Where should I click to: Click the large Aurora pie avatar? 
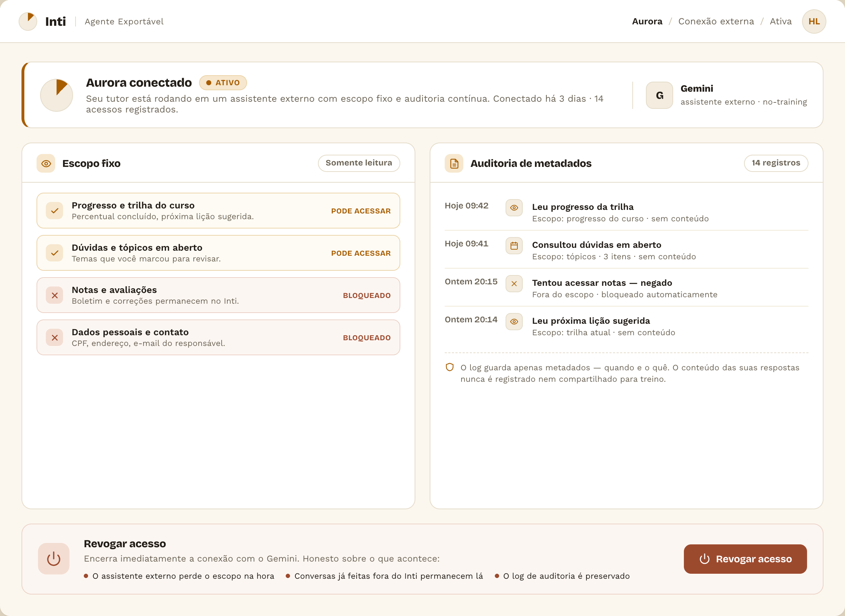point(57,95)
